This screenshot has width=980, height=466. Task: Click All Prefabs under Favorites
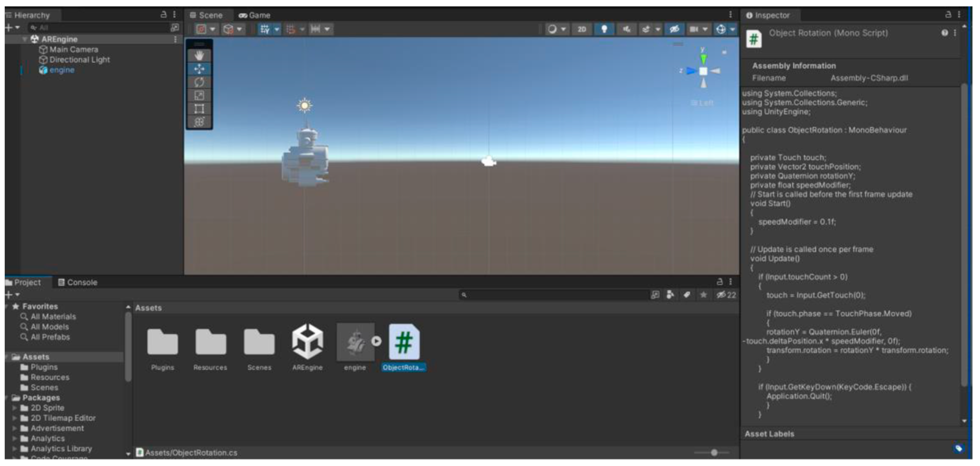[x=50, y=337]
